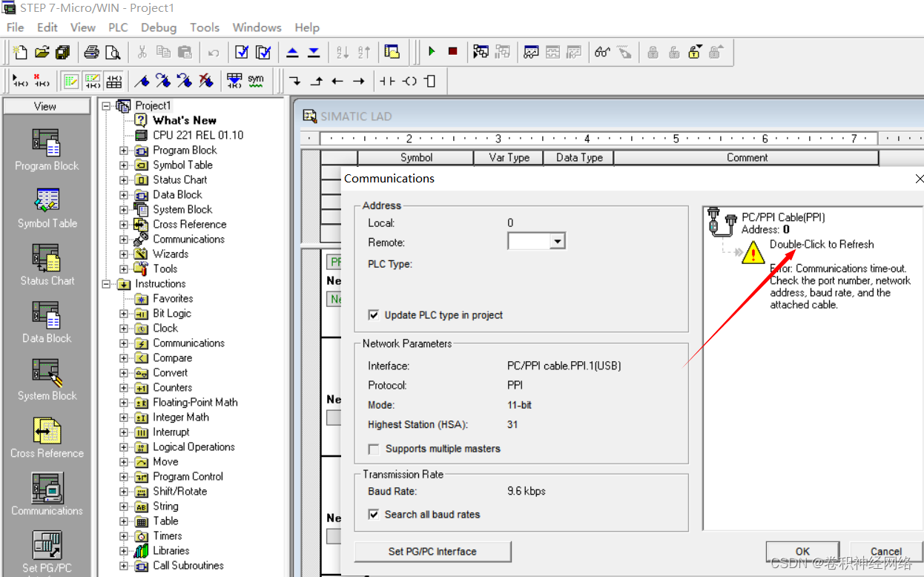The width and height of the screenshot is (924, 577).
Task: Open the PLC menu
Action: [118, 27]
